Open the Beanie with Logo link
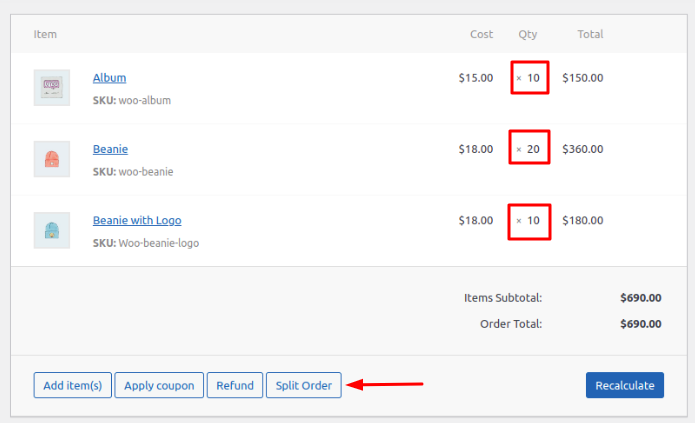This screenshot has width=695, height=423. point(137,220)
